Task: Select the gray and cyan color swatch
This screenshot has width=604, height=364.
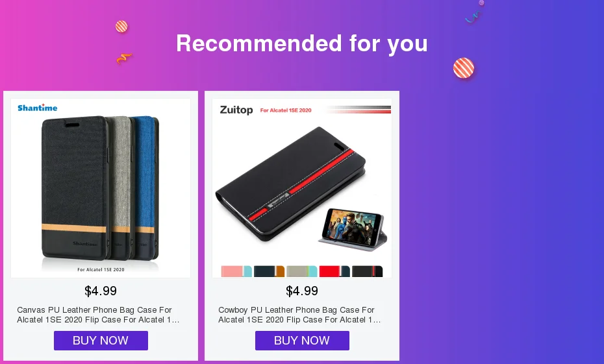Action: point(301,271)
